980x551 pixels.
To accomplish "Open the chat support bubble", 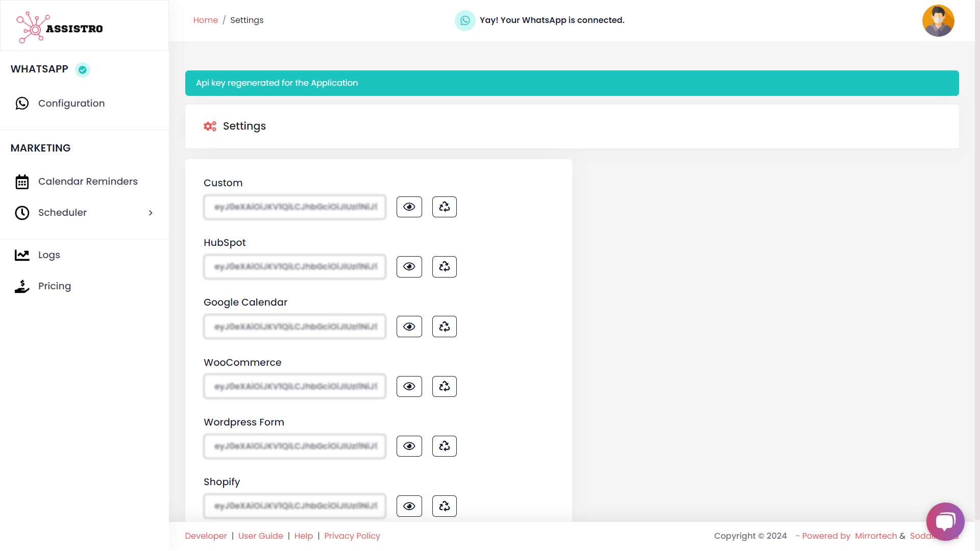I will (945, 521).
